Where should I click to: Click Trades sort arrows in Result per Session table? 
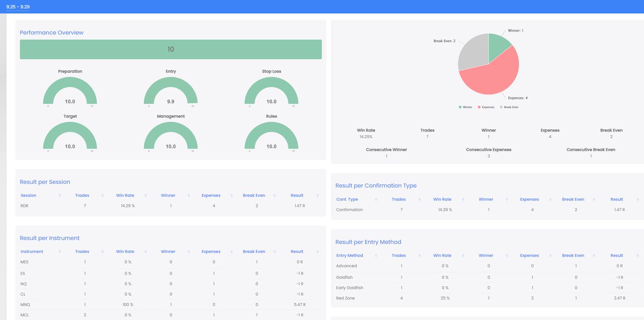coord(102,195)
